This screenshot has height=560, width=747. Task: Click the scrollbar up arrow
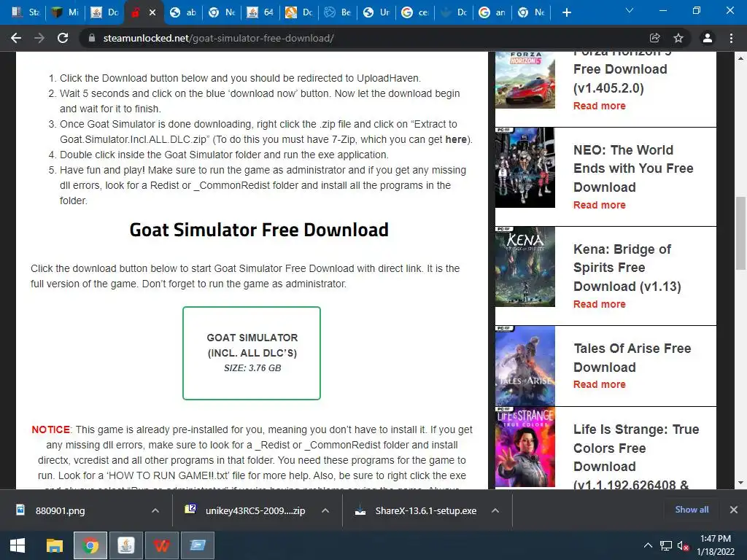pyautogui.click(x=740, y=58)
